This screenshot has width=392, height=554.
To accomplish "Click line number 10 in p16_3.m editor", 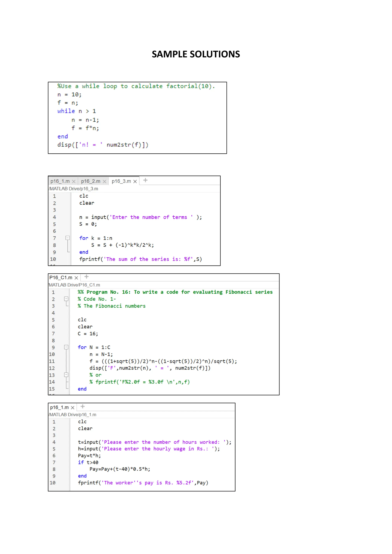I will [53, 259].
